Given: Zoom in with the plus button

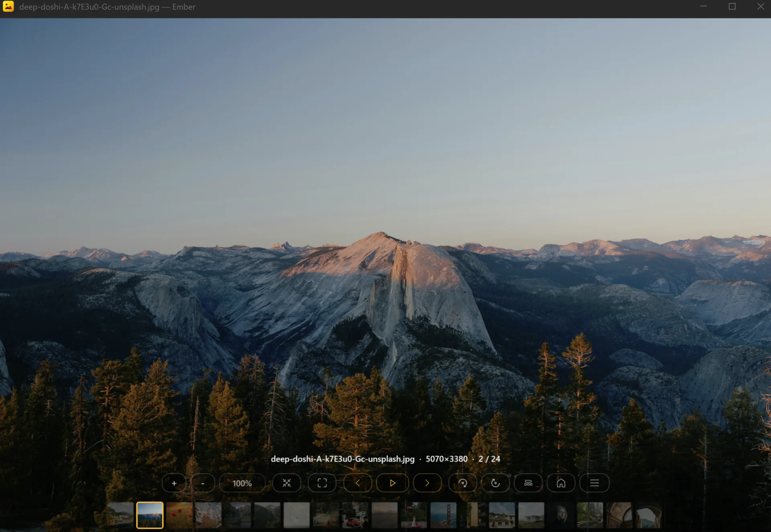Looking at the screenshot, I should [174, 483].
